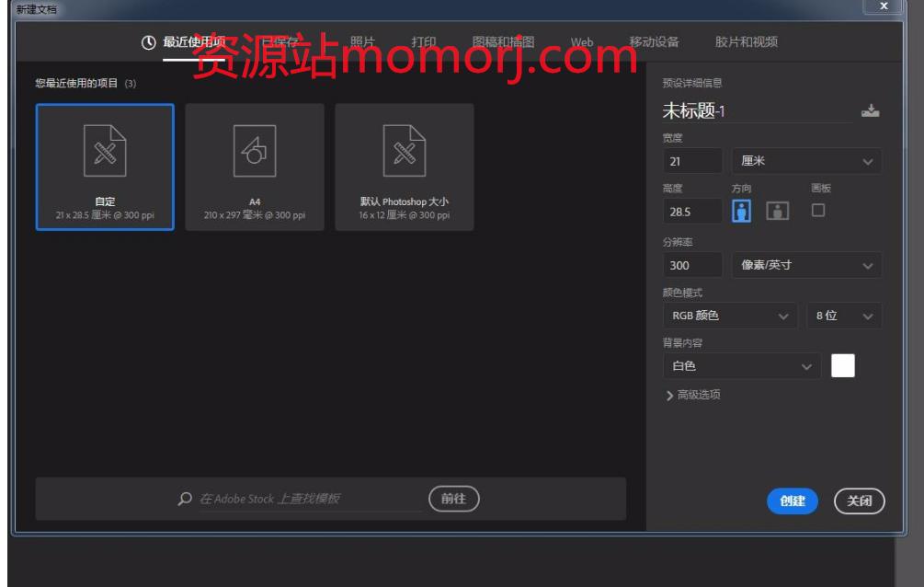Switch to the Mobile Devices tab (移动设备)
This screenshot has width=924, height=587.
654,42
